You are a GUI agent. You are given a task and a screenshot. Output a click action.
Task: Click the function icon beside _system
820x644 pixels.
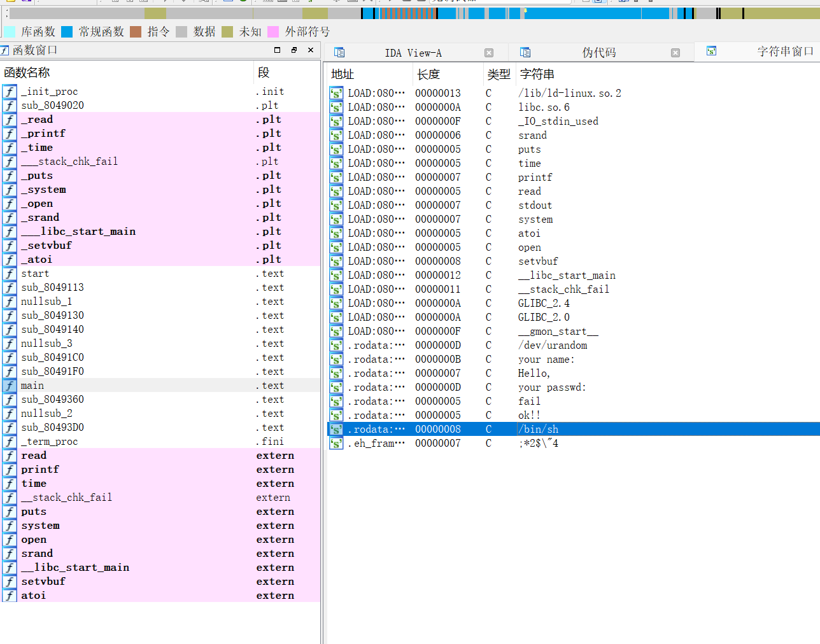pos(10,190)
